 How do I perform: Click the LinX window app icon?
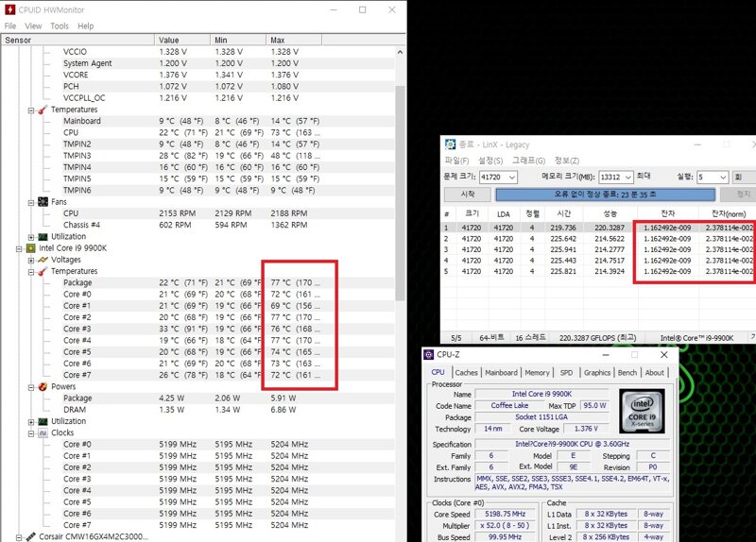tap(450, 144)
